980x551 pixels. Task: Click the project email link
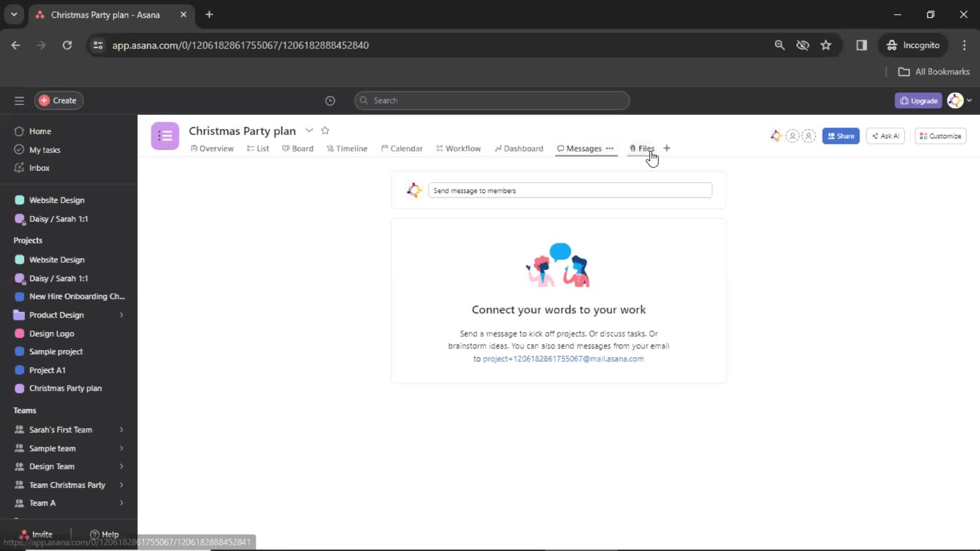(x=562, y=359)
